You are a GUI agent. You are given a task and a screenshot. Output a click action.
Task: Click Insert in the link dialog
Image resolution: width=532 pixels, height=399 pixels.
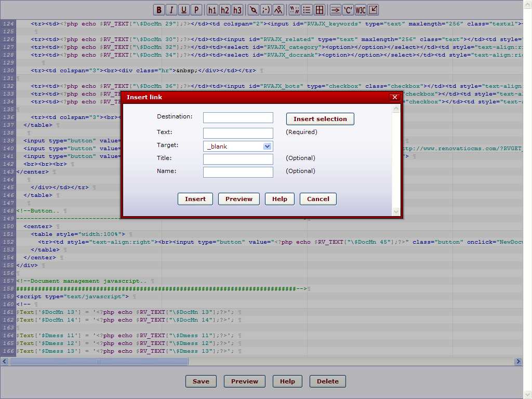point(195,199)
